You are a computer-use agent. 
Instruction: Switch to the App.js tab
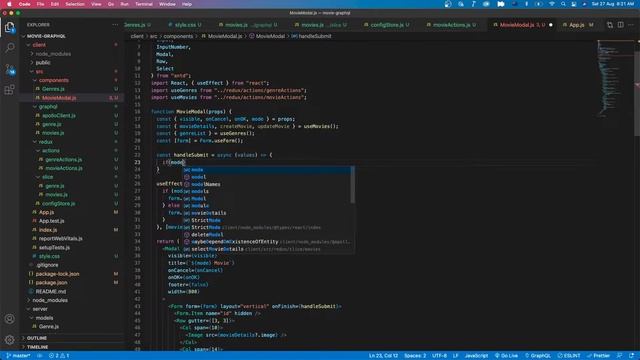pos(577,25)
